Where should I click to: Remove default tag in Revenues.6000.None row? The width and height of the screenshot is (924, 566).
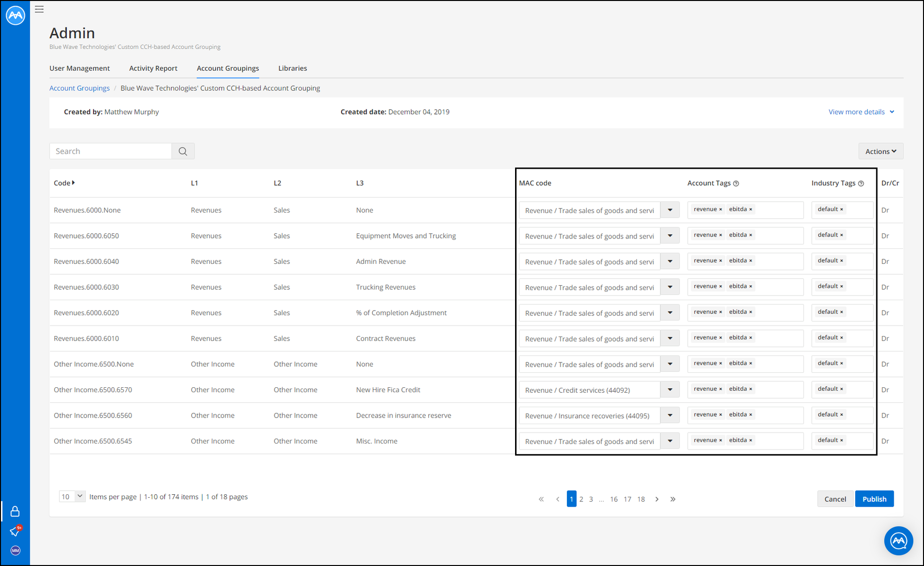(842, 210)
